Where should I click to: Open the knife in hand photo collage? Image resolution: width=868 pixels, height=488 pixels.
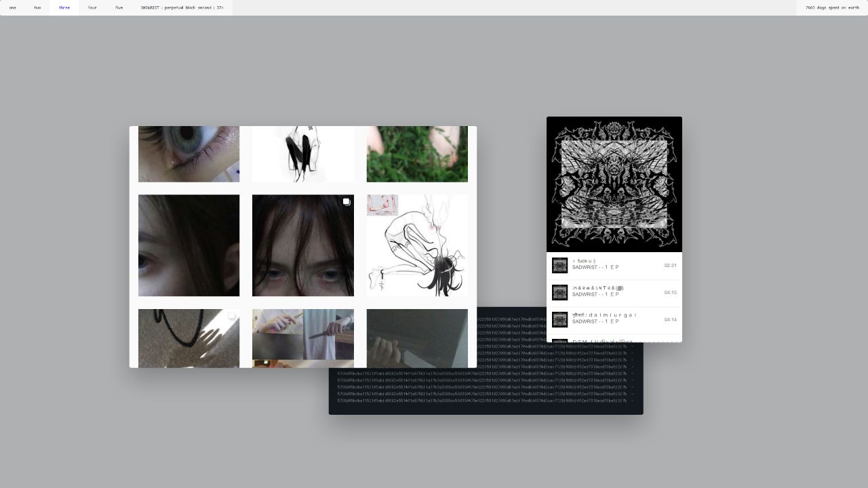(x=302, y=338)
